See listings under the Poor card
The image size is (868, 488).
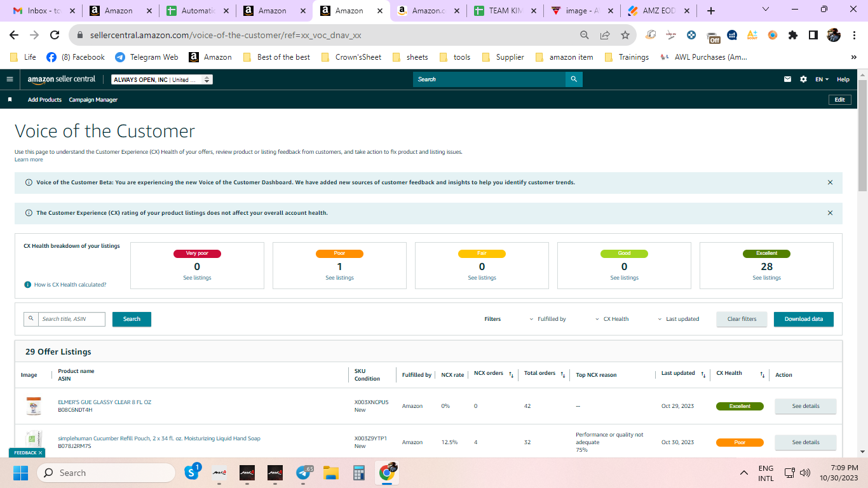click(x=339, y=278)
